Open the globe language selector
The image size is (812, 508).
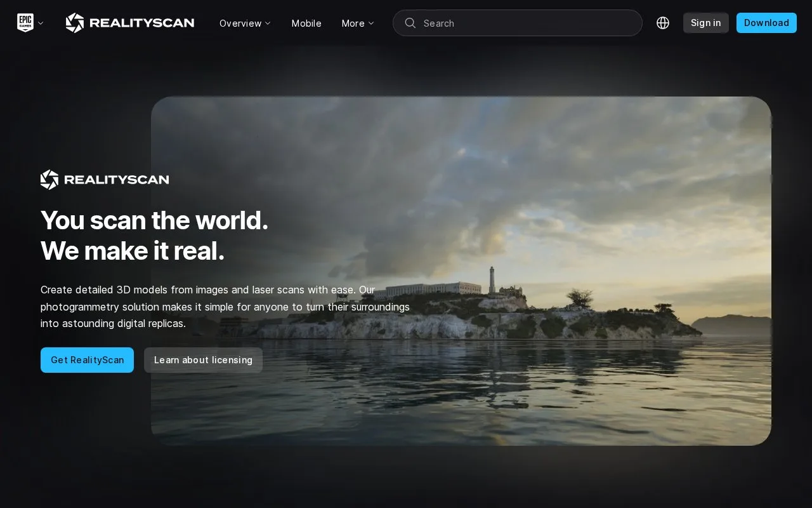coord(663,23)
